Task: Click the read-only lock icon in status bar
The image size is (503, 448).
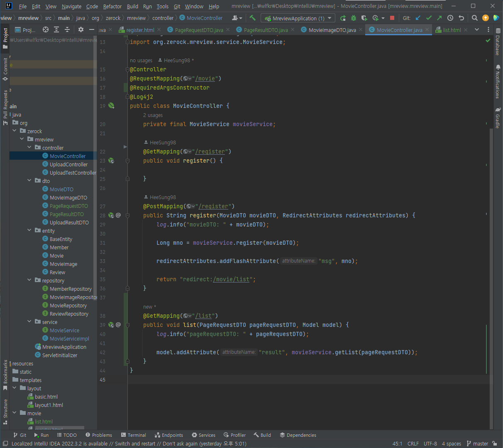Action: coord(494,443)
